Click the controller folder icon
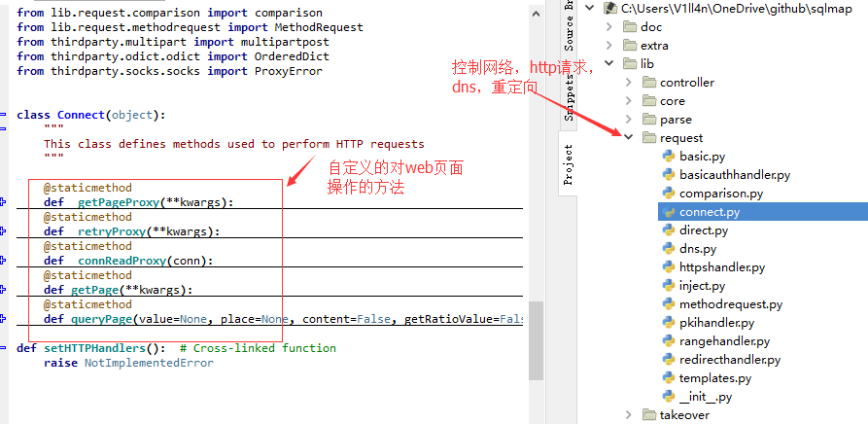 649,83
